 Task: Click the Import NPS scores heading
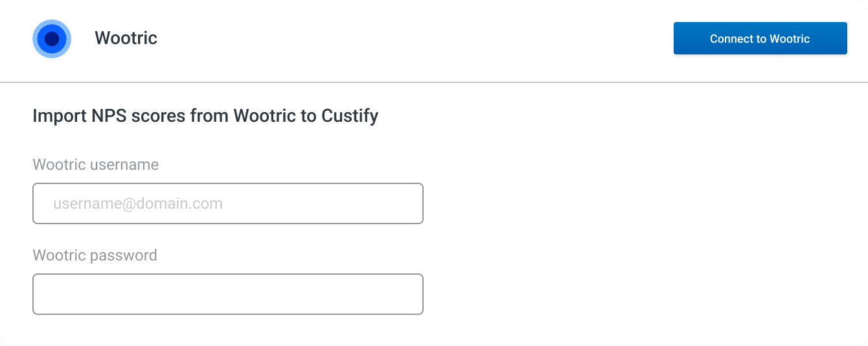pos(205,116)
